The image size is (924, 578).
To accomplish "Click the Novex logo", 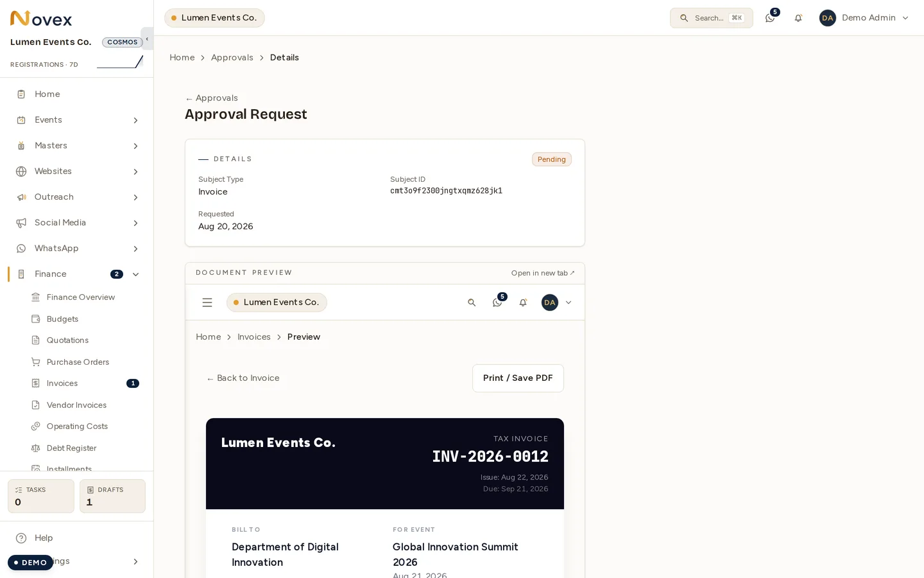I will click(x=41, y=19).
